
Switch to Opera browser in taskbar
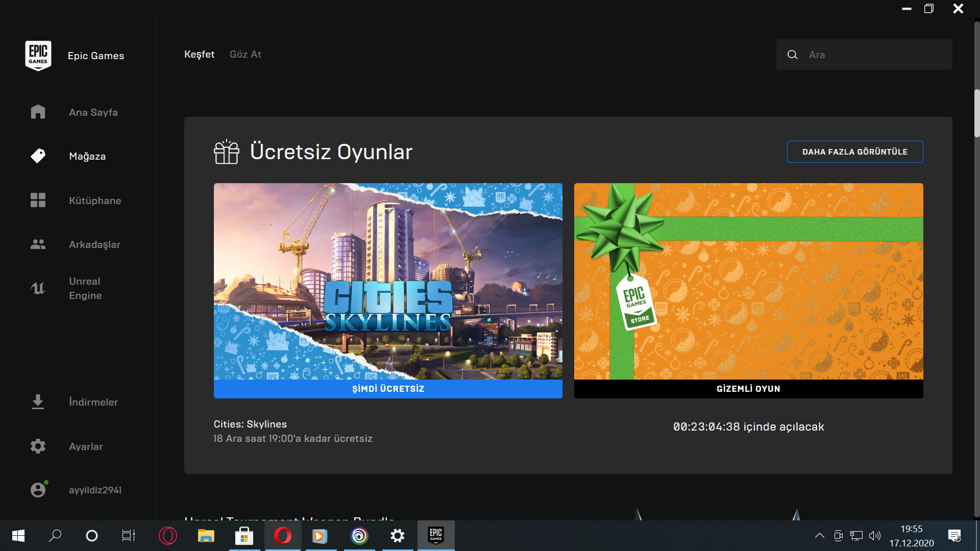[283, 536]
